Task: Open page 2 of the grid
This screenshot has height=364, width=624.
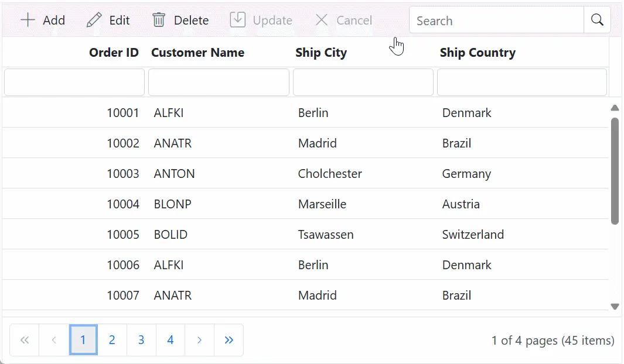Action: (112, 339)
